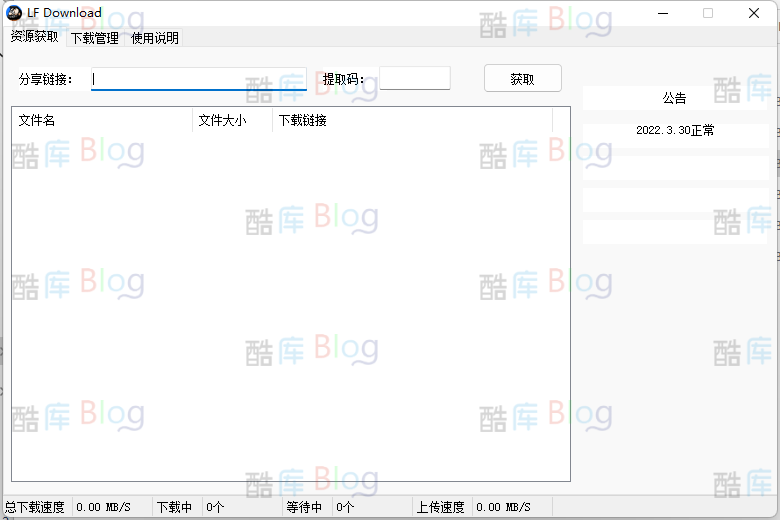Click the LF Download app icon
The width and height of the screenshot is (780, 520).
[x=14, y=13]
